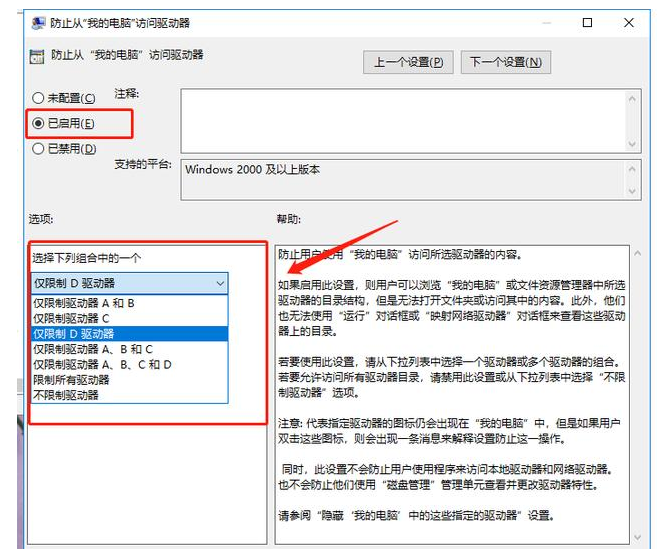The height and width of the screenshot is (549, 665).
Task: Click the comment box scroll down arrow
Action: (x=632, y=144)
